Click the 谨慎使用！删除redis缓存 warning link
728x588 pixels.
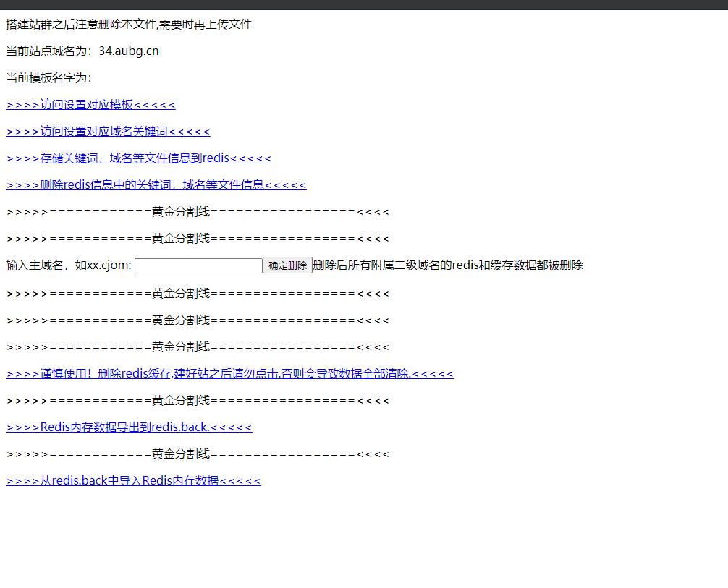229,374
